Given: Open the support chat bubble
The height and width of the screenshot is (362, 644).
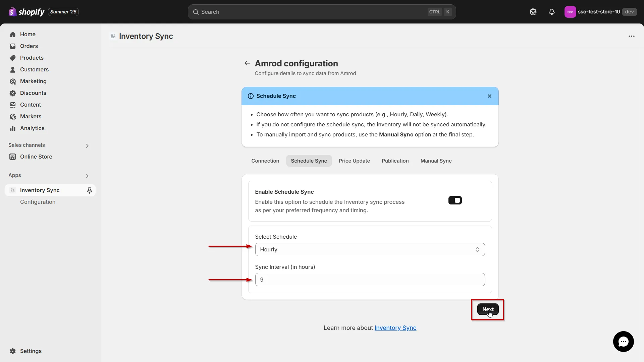Looking at the screenshot, I should tap(624, 342).
